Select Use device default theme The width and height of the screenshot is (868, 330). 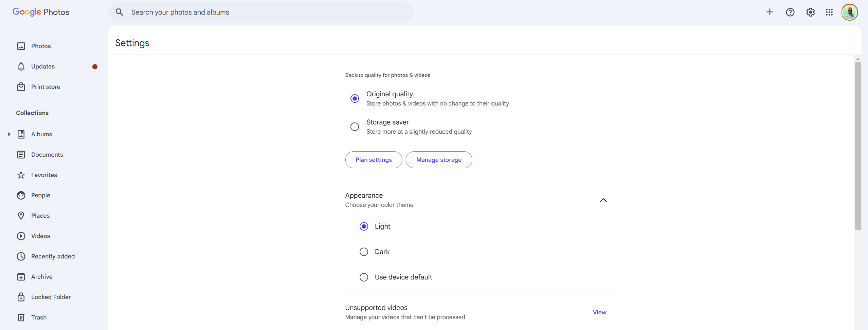click(x=364, y=277)
